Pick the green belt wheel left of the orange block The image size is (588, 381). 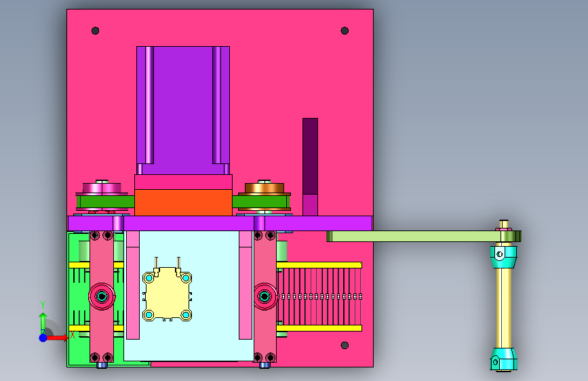click(105, 202)
